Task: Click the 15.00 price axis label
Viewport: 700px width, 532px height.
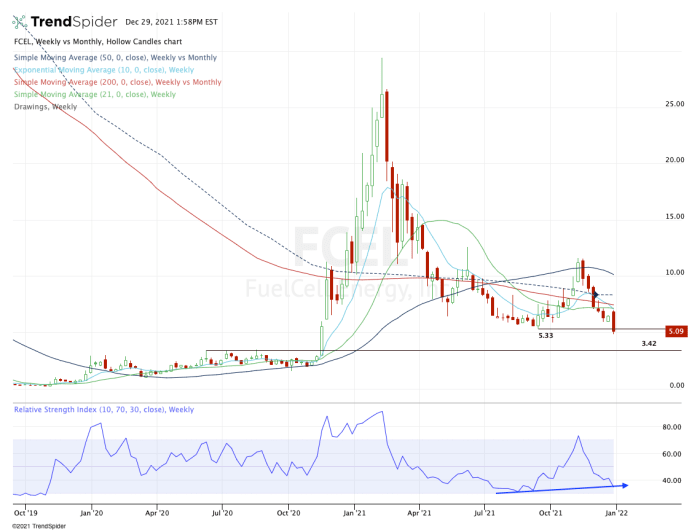Action: (x=675, y=216)
